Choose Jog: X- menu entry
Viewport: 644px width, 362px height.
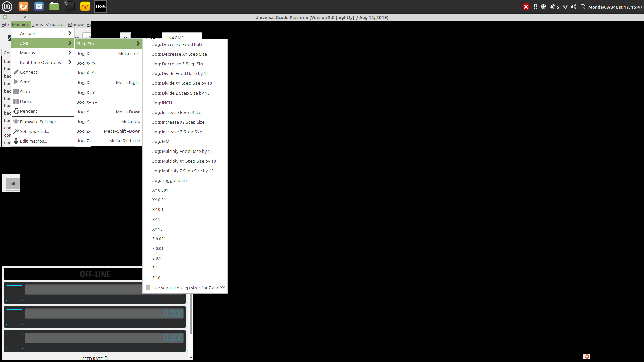108,53
